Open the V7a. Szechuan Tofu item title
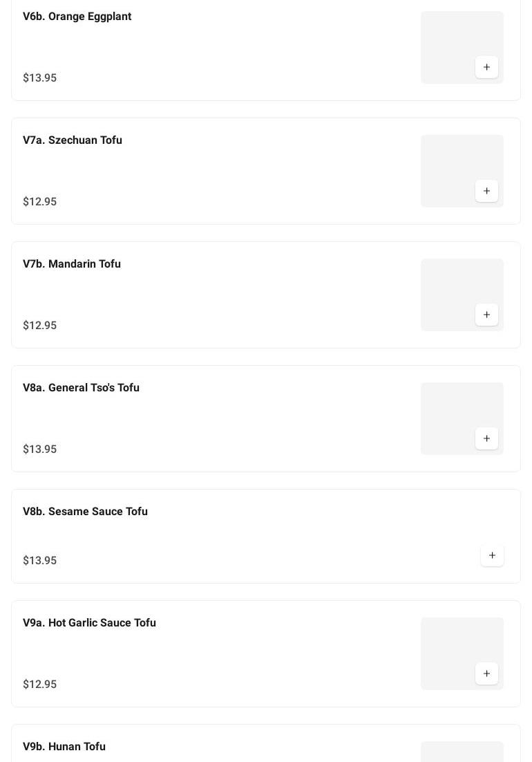Viewport: 532px width, 762px height. point(73,140)
